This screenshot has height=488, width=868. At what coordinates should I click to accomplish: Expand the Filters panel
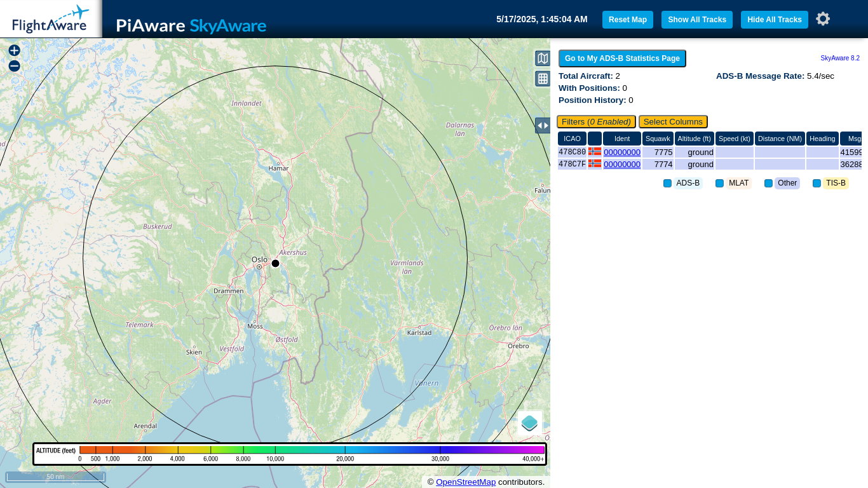tap(596, 121)
